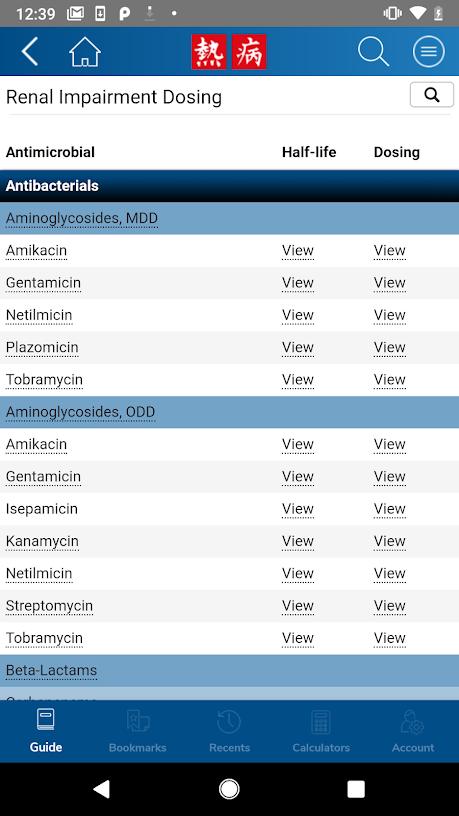Image resolution: width=459 pixels, height=816 pixels.
Task: Select the Guide tab
Action: (x=46, y=732)
